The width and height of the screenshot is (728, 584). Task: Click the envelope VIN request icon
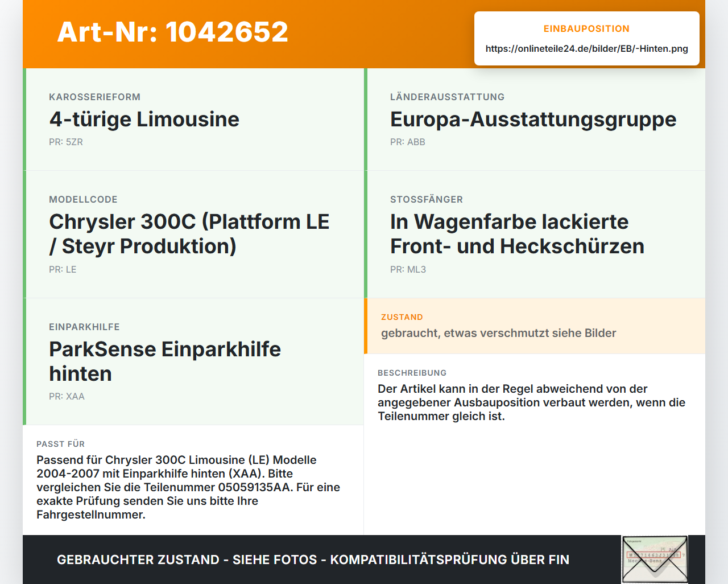[655, 560]
